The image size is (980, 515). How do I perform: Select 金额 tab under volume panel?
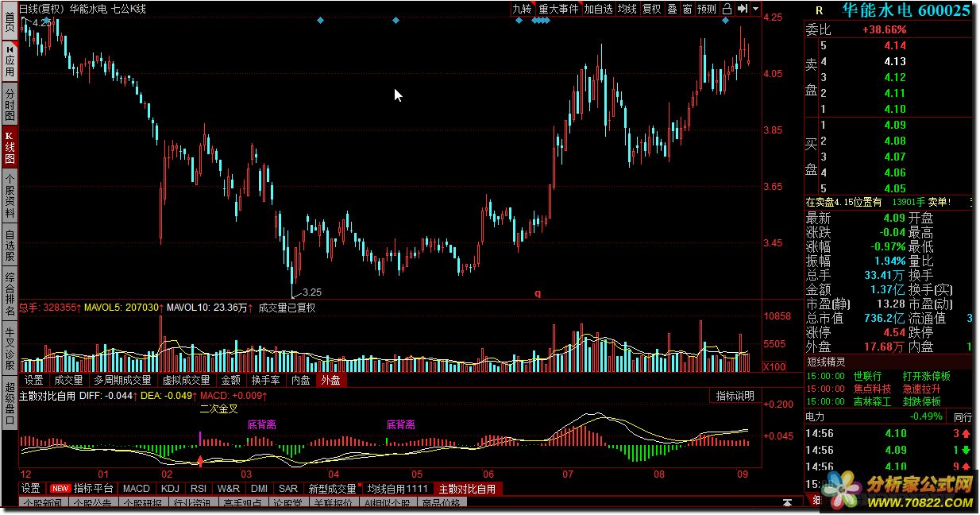231,380
